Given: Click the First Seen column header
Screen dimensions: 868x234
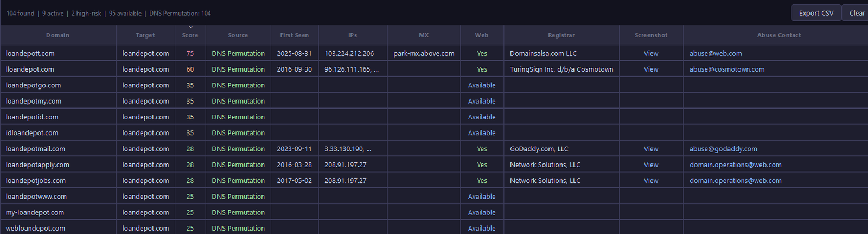Looking at the screenshot, I should [295, 35].
